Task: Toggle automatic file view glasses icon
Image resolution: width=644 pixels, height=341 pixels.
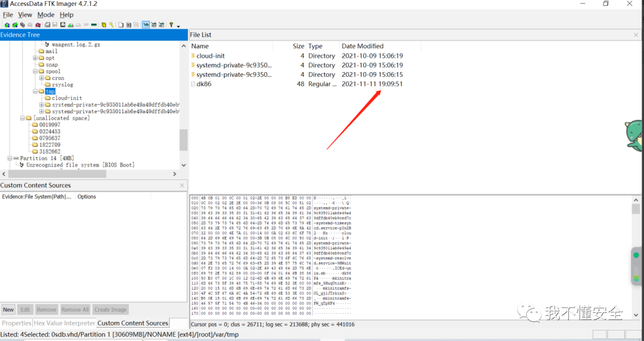Action: coord(146,24)
